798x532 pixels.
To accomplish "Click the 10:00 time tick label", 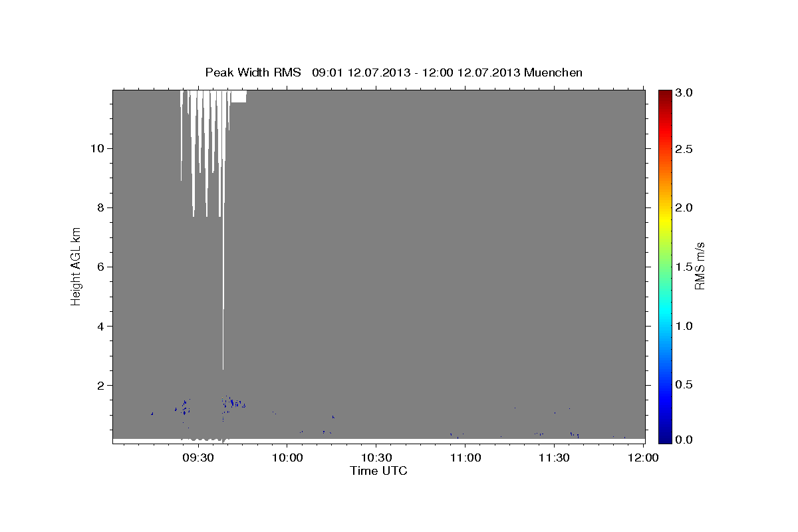I will click(x=287, y=458).
